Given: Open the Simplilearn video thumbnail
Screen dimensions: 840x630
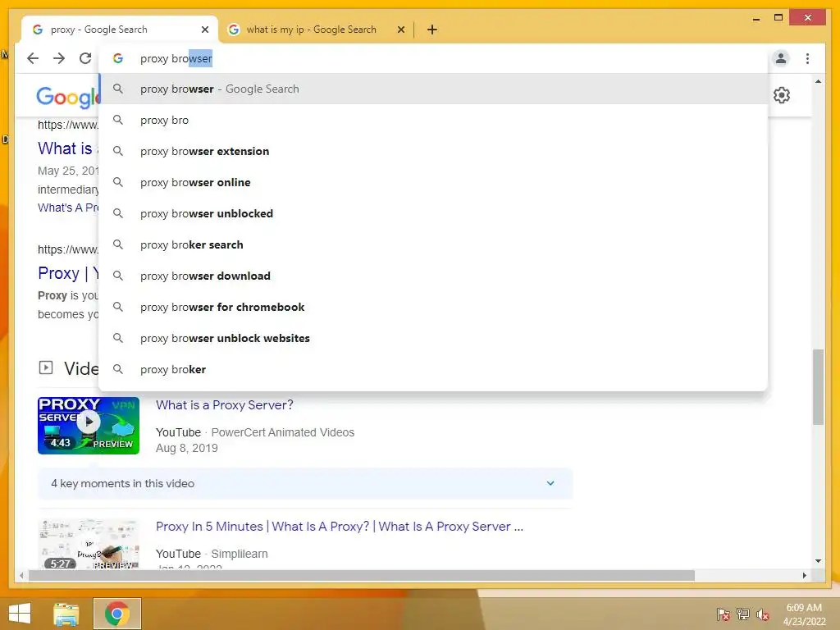Looking at the screenshot, I should point(89,544).
